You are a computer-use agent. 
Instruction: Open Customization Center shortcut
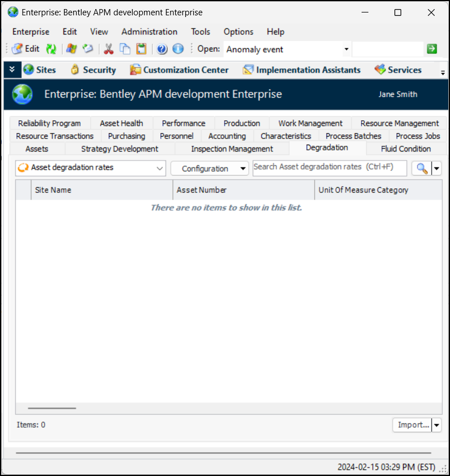tap(179, 70)
